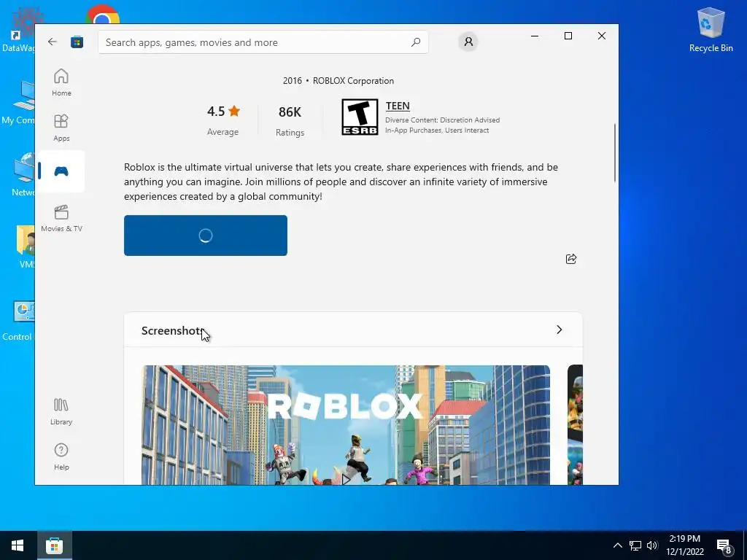Go back with the Store back arrow

[53, 42]
